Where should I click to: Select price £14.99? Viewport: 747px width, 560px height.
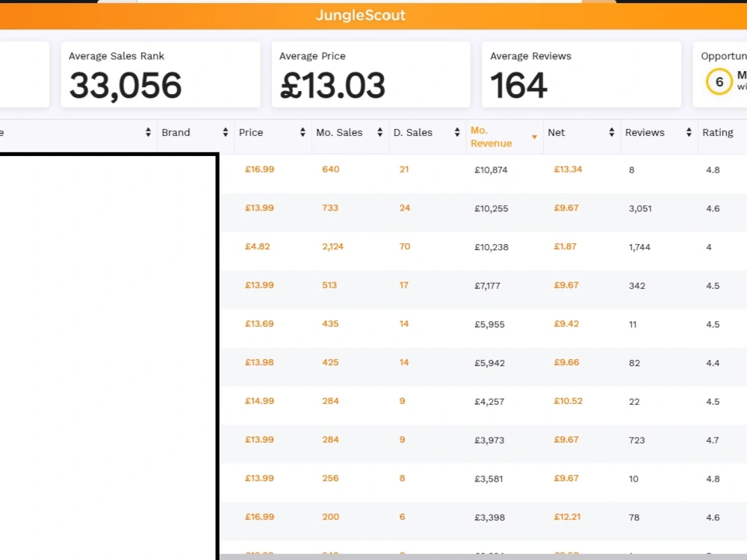pos(260,400)
